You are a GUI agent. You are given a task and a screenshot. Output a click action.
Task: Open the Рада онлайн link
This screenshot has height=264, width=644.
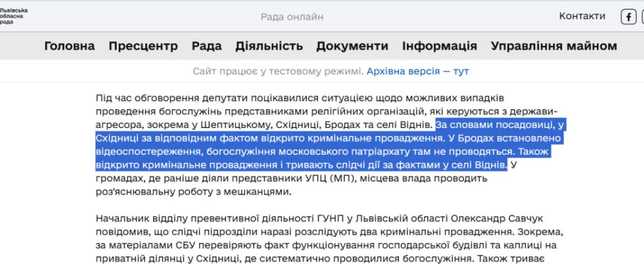coord(292,17)
